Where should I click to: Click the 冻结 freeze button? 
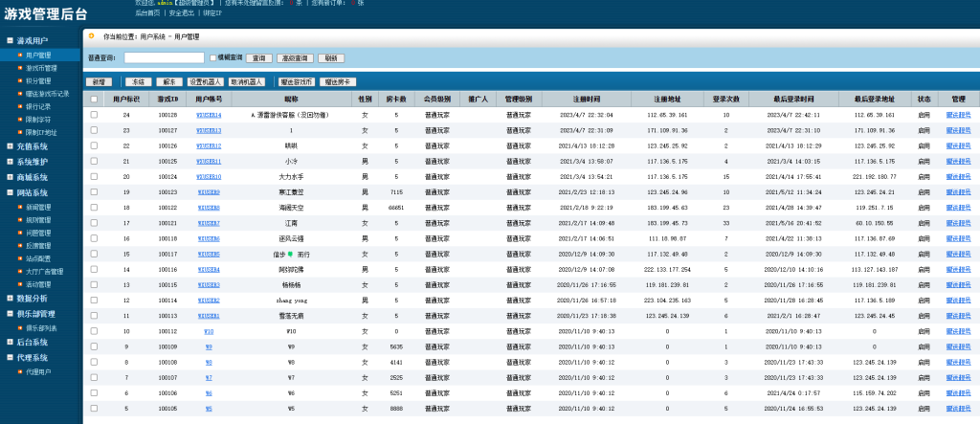[x=138, y=82]
